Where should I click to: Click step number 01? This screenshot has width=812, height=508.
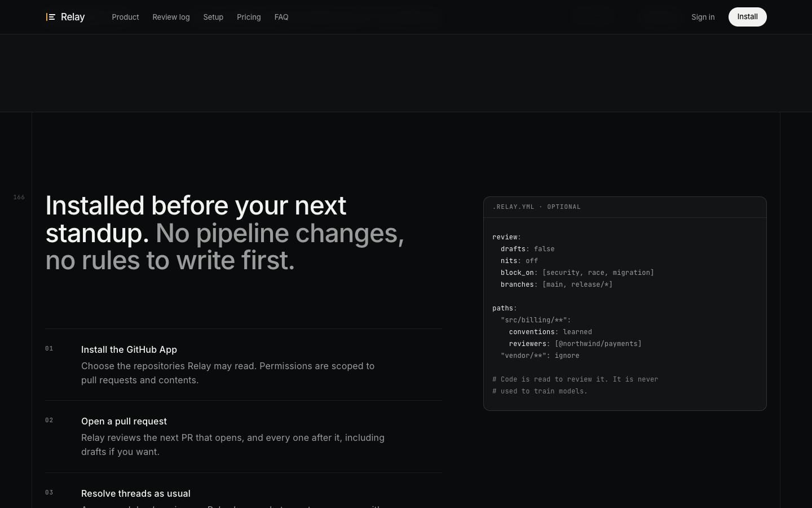49,348
